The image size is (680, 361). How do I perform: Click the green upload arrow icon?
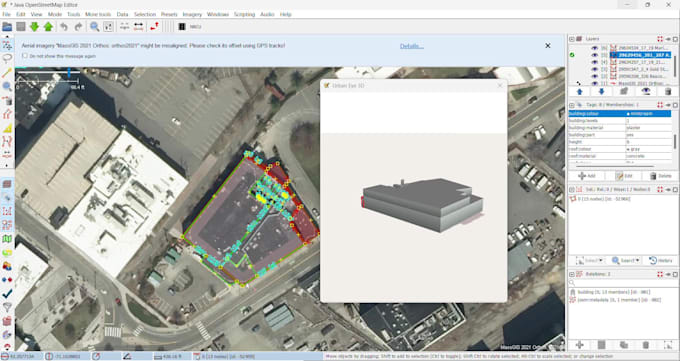pyautogui.click(x=48, y=26)
